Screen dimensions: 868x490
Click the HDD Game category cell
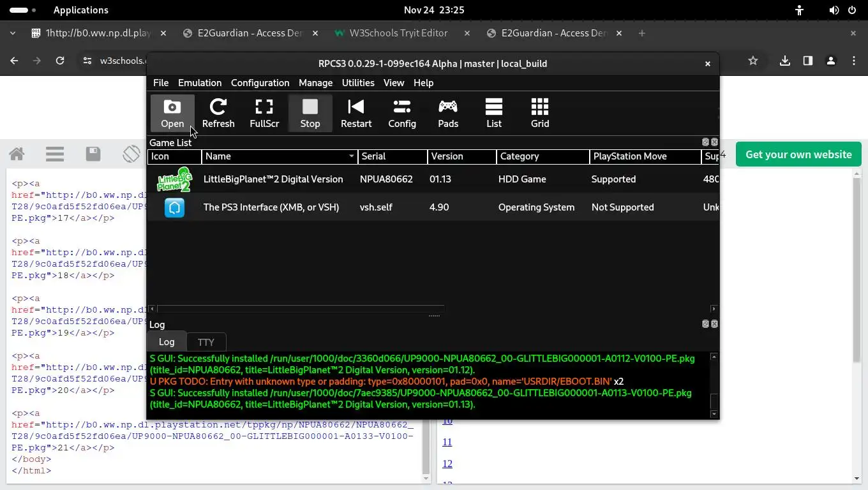(x=522, y=179)
